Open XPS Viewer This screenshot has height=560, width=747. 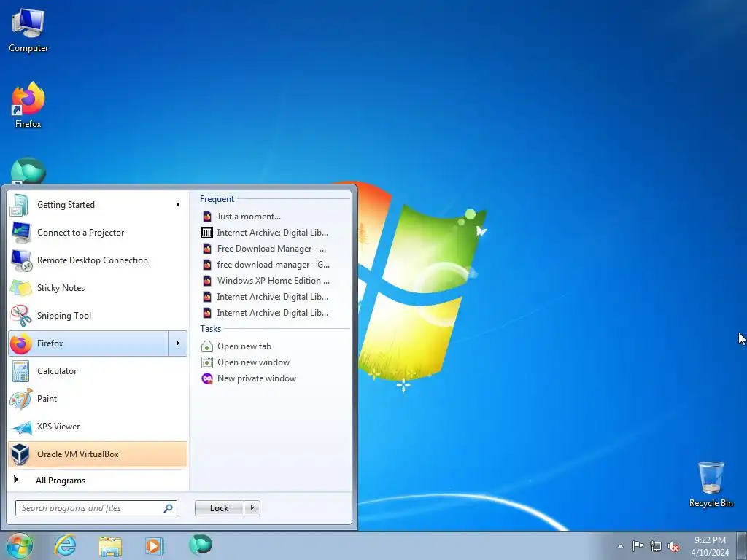[x=98, y=426]
